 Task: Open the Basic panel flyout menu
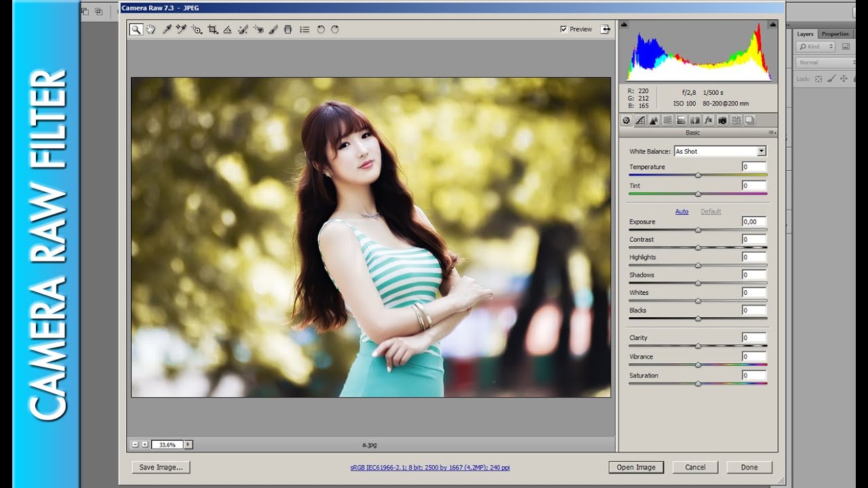(772, 133)
